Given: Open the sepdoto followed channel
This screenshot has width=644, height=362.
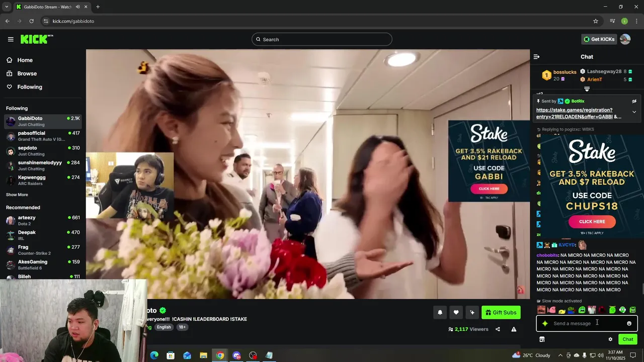Looking at the screenshot, I should [x=42, y=151].
